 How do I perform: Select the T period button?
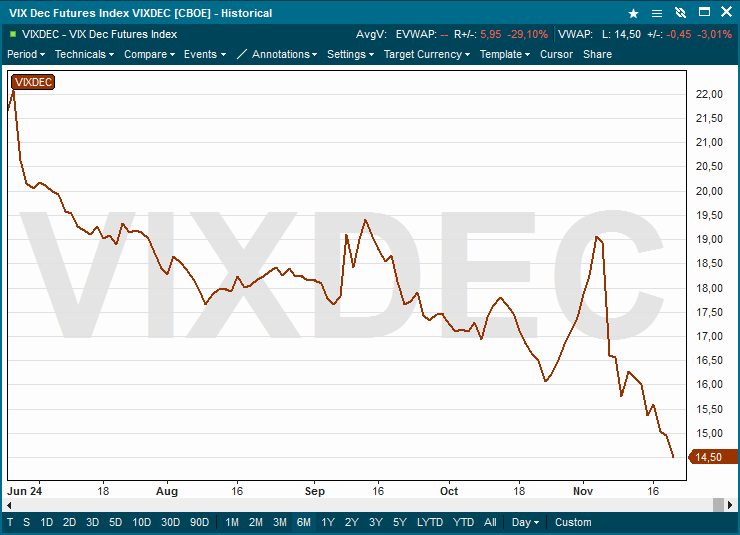[x=10, y=522]
